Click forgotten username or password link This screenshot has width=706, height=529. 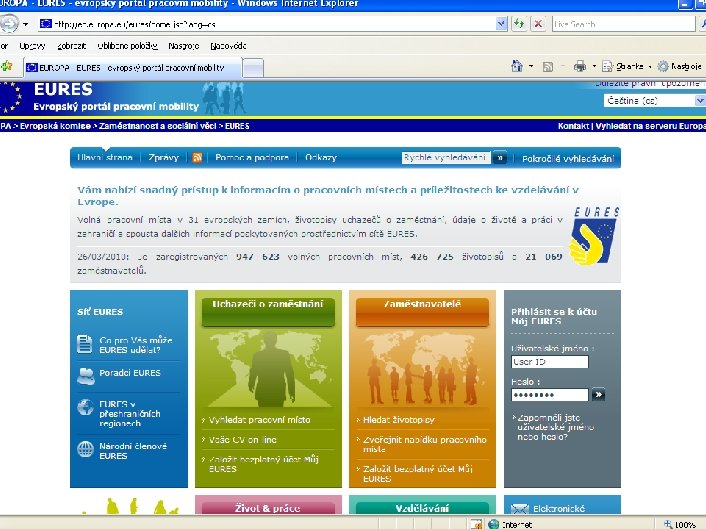(556, 427)
